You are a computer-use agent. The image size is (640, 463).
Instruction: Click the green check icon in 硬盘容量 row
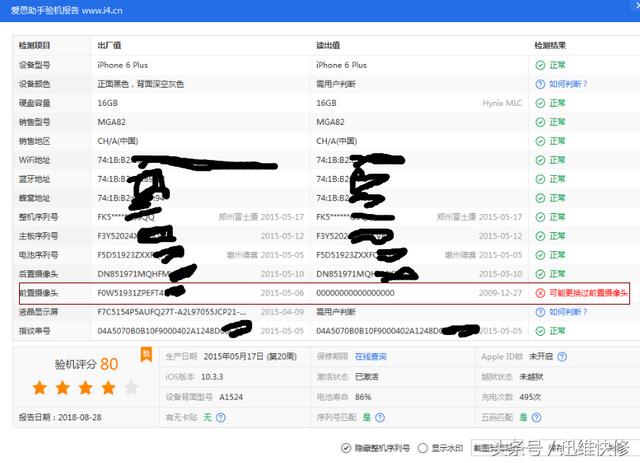(x=540, y=103)
